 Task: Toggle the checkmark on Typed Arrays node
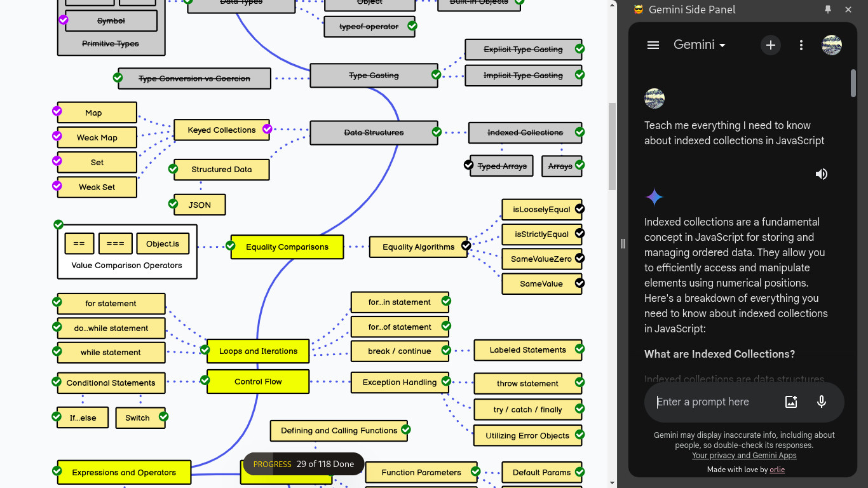[x=469, y=165]
